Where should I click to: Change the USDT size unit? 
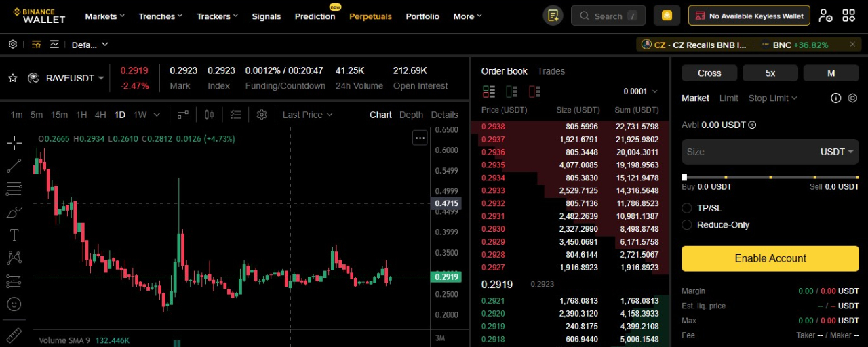pos(837,152)
